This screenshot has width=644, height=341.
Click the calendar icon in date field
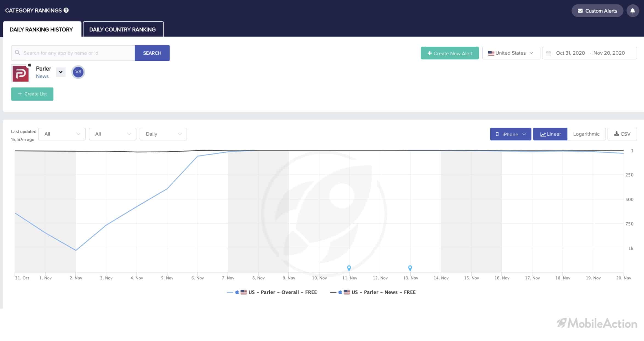click(x=549, y=54)
